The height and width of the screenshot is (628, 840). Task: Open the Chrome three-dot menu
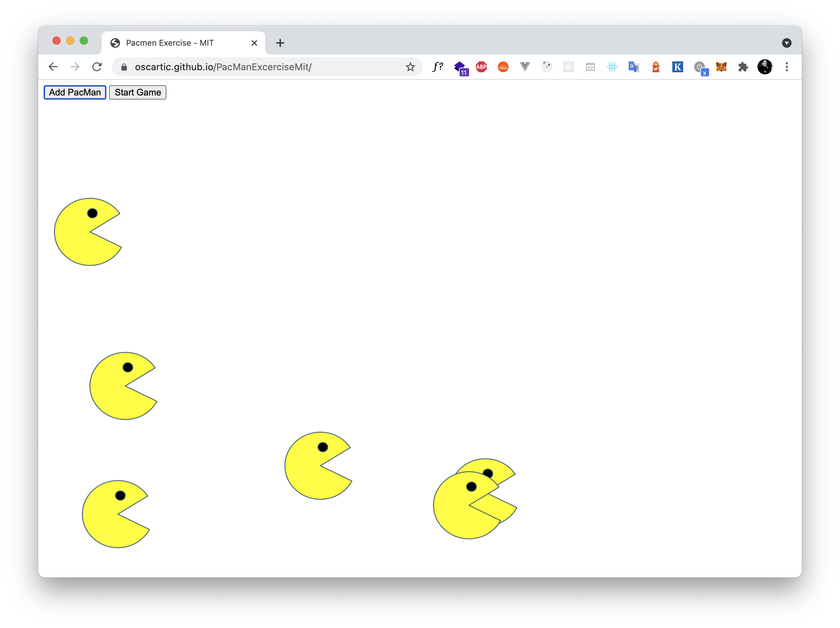[x=786, y=67]
